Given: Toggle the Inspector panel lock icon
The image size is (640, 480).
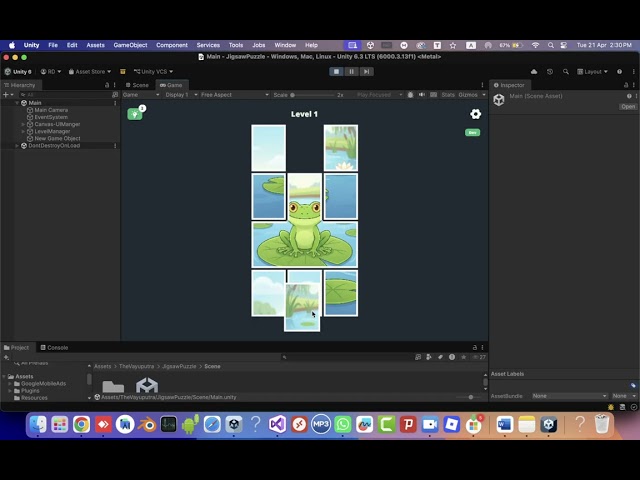Looking at the screenshot, I should (626, 85).
